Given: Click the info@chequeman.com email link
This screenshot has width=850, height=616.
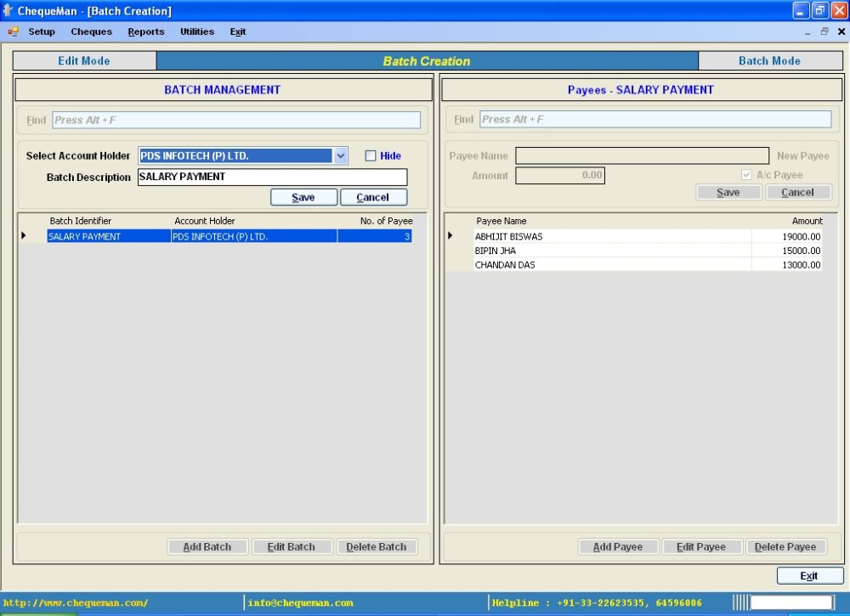Looking at the screenshot, I should (x=300, y=602).
